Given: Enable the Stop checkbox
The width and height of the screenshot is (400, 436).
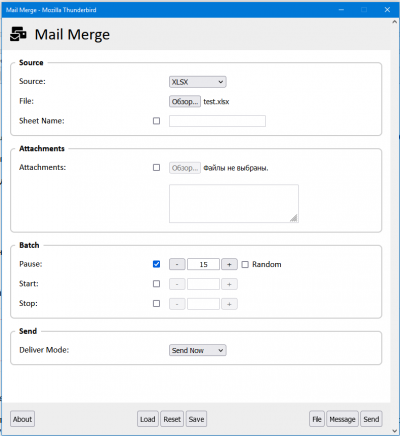Looking at the screenshot, I should (x=156, y=303).
